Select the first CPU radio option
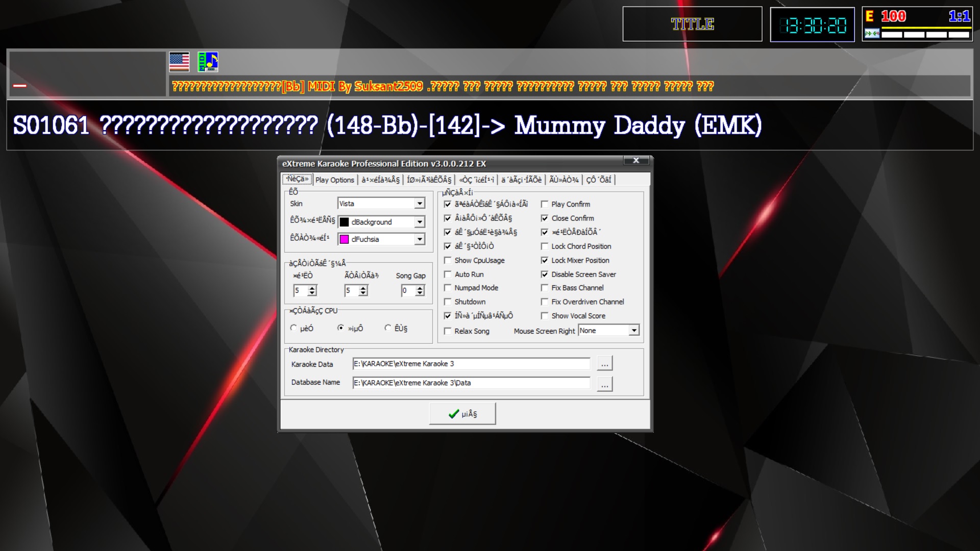980x551 pixels. [x=293, y=328]
